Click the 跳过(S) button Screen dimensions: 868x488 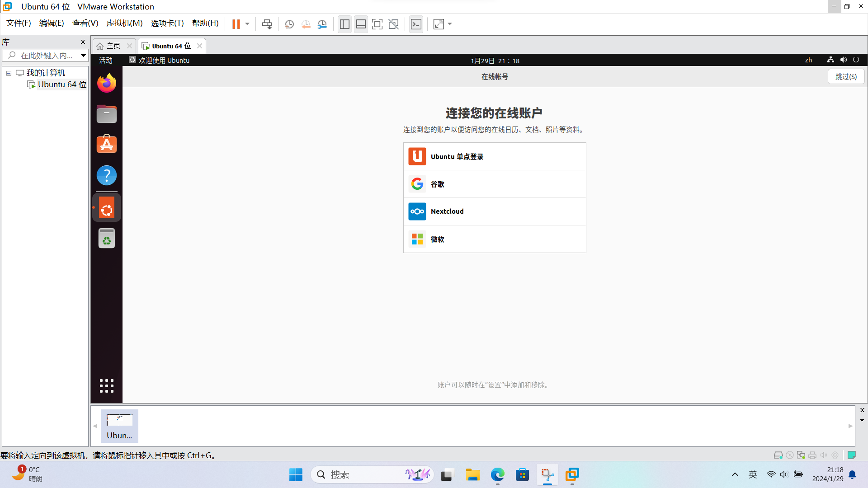click(846, 77)
